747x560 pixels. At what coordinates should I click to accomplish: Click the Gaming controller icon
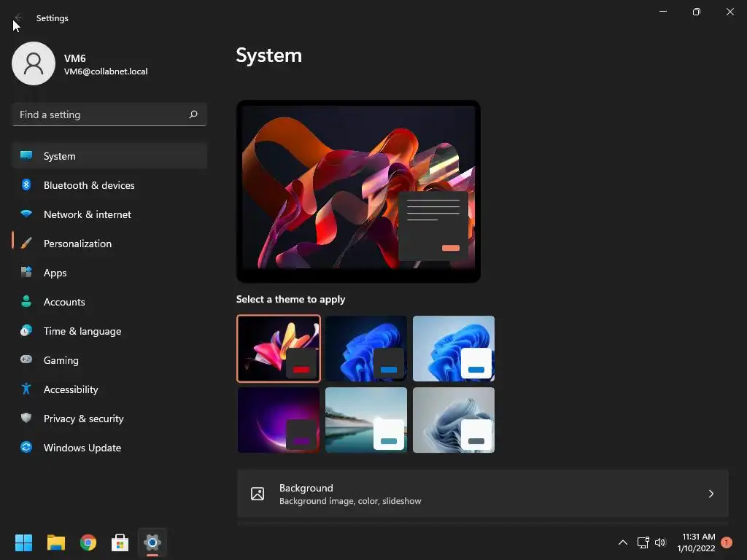click(x=26, y=359)
